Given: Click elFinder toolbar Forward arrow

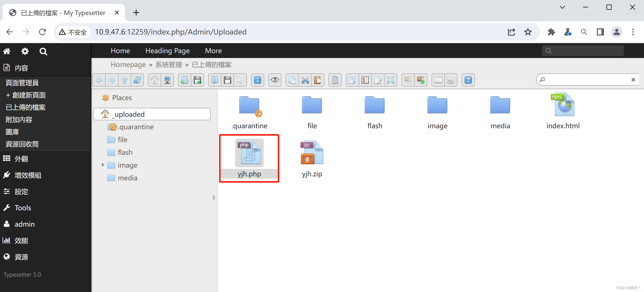Looking at the screenshot, I should 112,80.
